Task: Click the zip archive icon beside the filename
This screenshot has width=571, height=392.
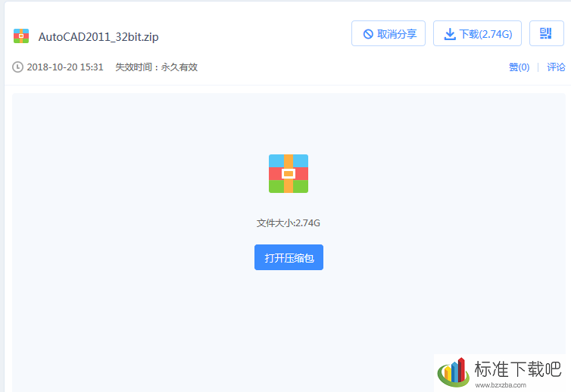Action: point(21,36)
